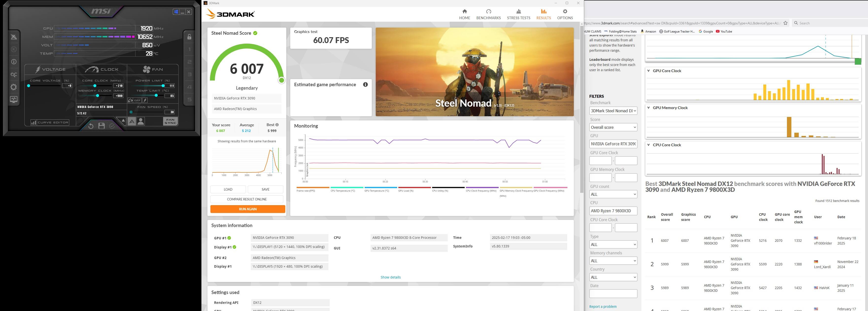Viewport: 868px width, 311px height.
Task: Reset Afterburner settings to defaults
Action: pyautogui.click(x=91, y=126)
